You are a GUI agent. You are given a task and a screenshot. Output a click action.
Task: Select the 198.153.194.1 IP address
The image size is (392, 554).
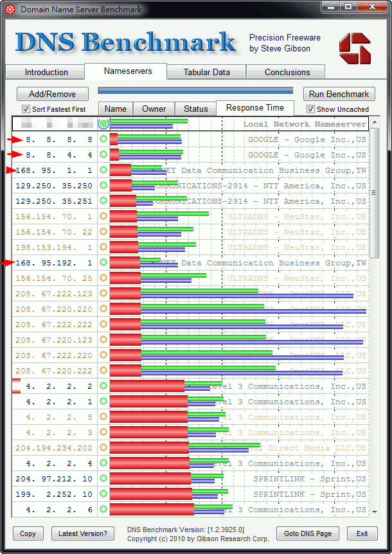coord(54,247)
